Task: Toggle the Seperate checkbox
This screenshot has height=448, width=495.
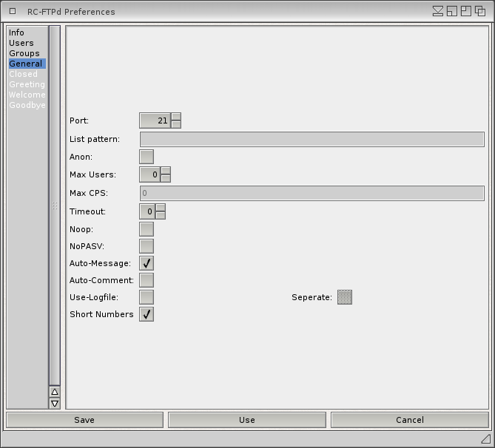Action: pos(344,297)
